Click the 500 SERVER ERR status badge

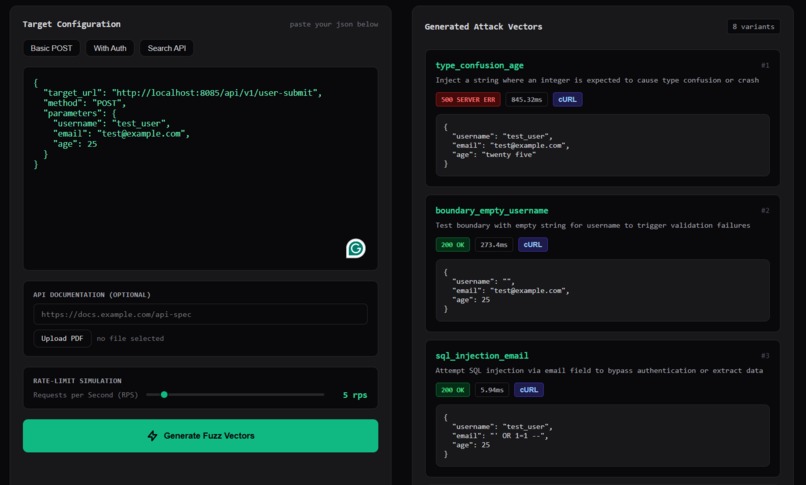pos(468,100)
